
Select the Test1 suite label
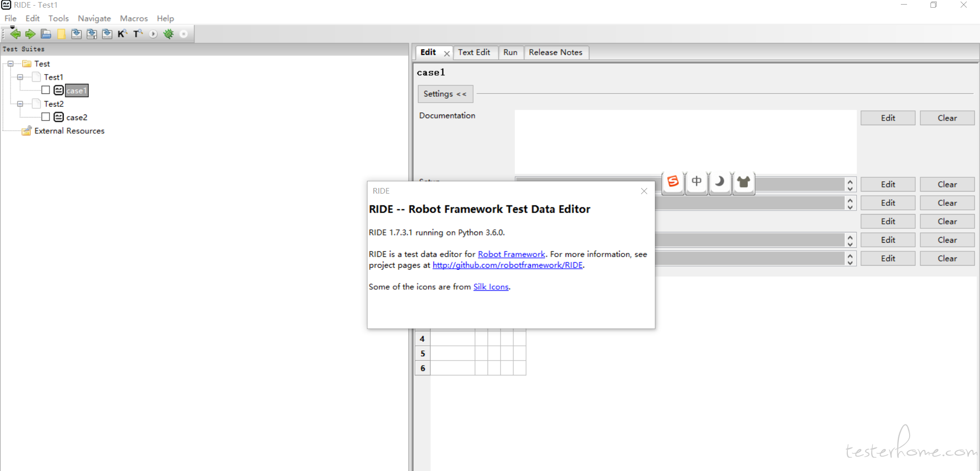point(54,77)
